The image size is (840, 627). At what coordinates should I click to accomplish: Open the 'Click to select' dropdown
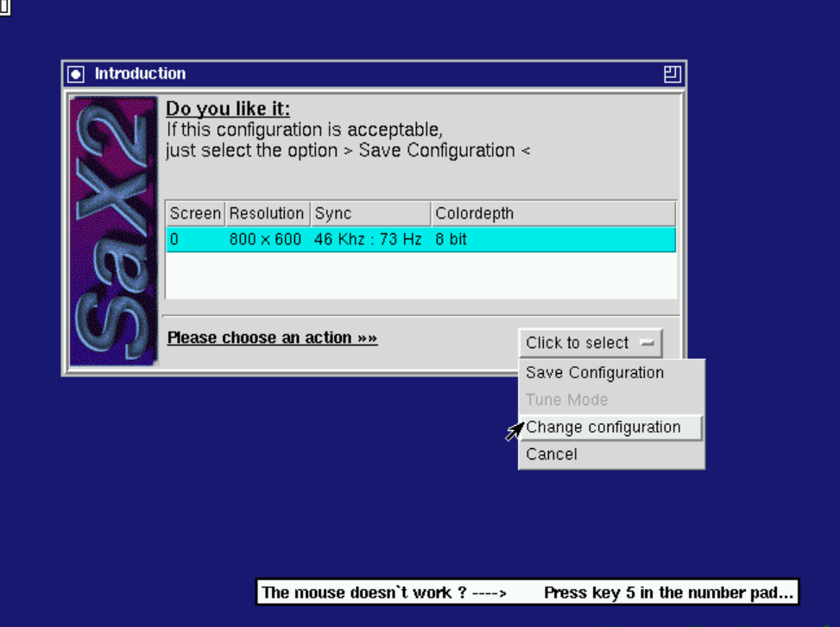click(591, 343)
